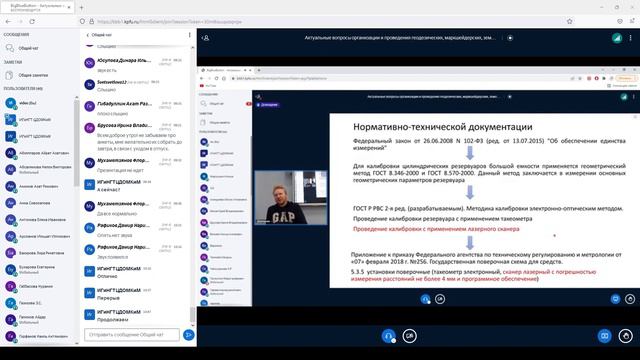
Task: Go back with the browser back arrow
Action: 9,22
